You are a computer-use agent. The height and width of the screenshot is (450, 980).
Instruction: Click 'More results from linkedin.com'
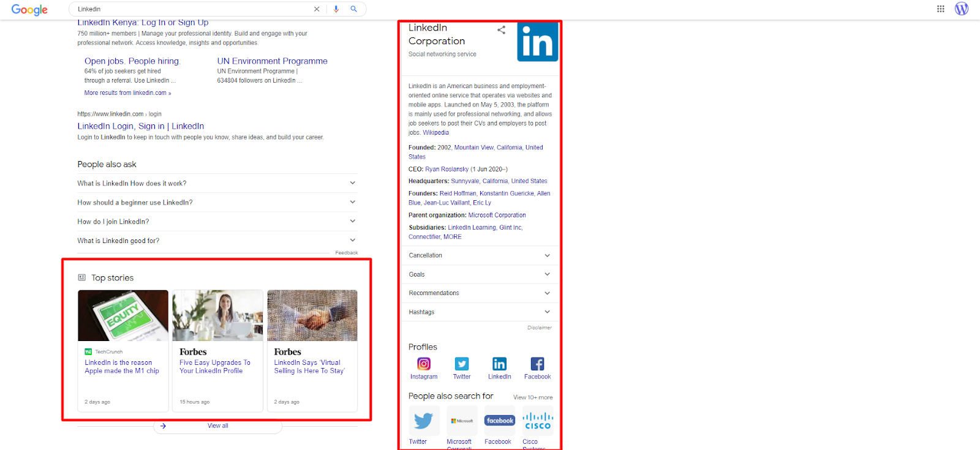(127, 93)
